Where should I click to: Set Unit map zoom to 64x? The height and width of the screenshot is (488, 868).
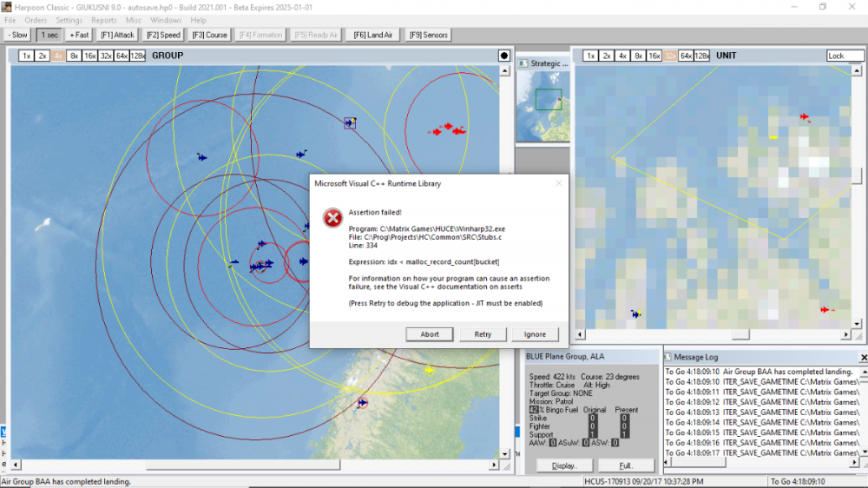[x=687, y=56]
